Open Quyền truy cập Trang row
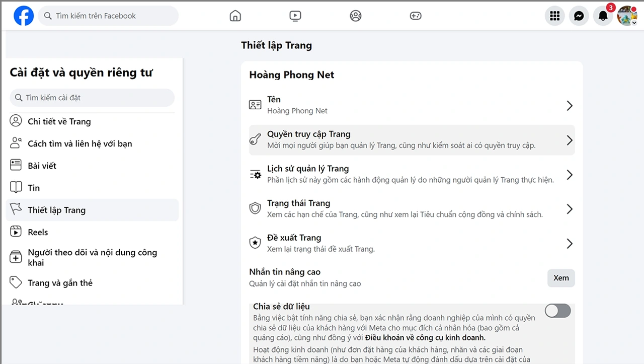The width and height of the screenshot is (644, 364). click(412, 140)
